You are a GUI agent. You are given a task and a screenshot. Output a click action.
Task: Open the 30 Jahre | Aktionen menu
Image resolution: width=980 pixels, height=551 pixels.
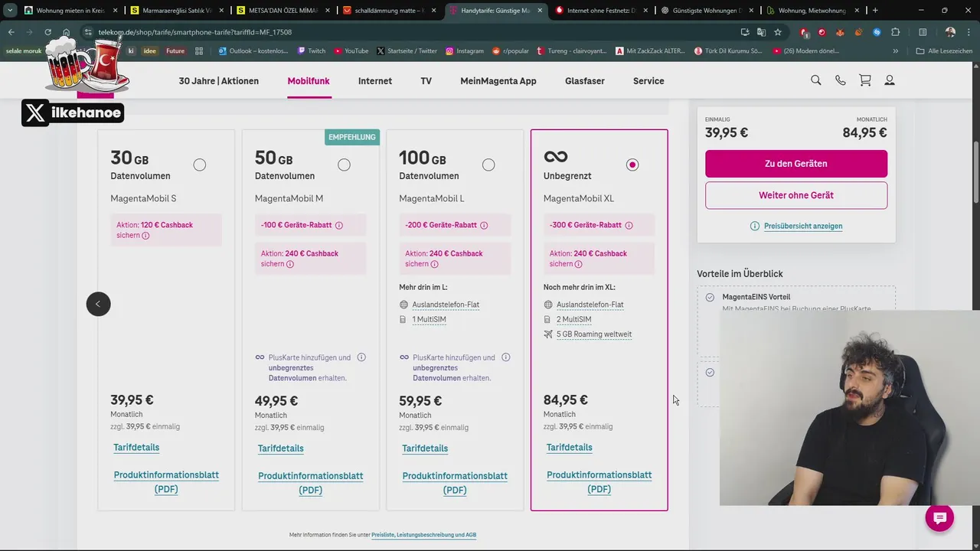click(x=219, y=80)
